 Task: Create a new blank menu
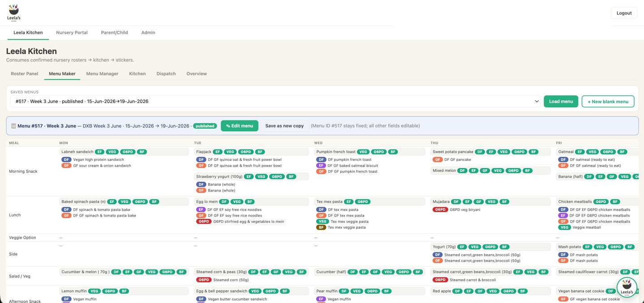[x=608, y=101]
